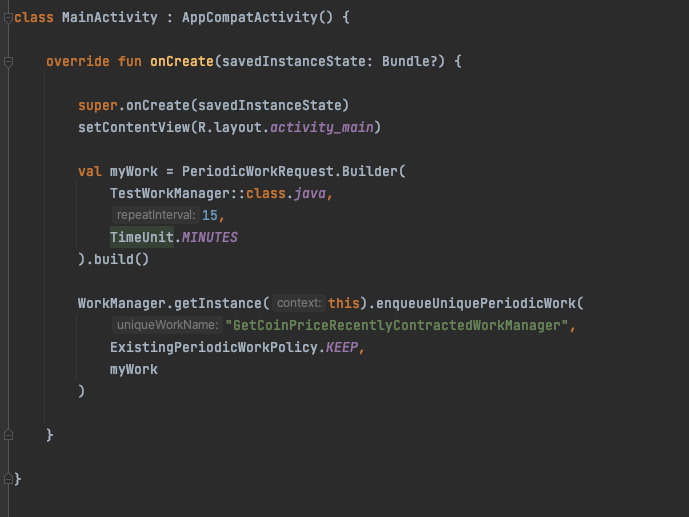
Task: Click the class closing brace fold marker
Action: pos(8,479)
